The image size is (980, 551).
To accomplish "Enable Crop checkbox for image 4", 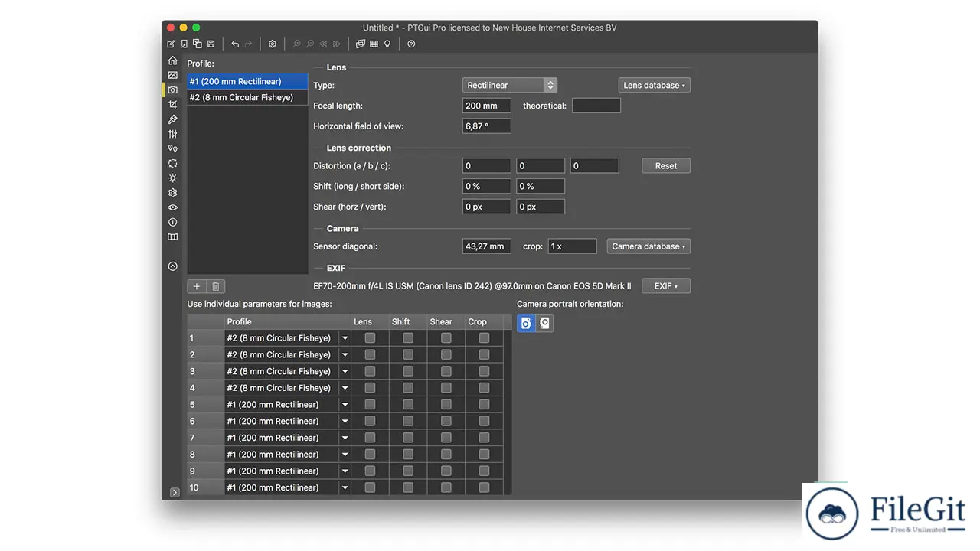I will coord(484,388).
